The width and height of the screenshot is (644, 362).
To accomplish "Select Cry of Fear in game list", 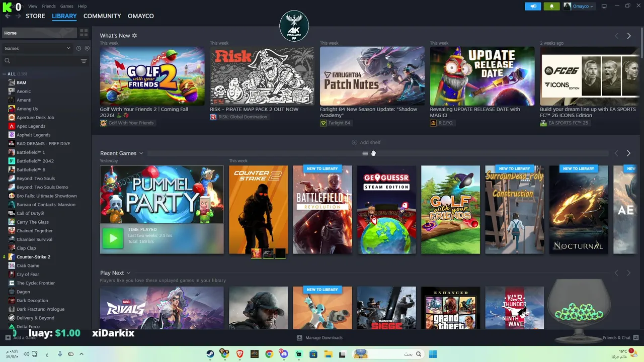I will coord(28,275).
